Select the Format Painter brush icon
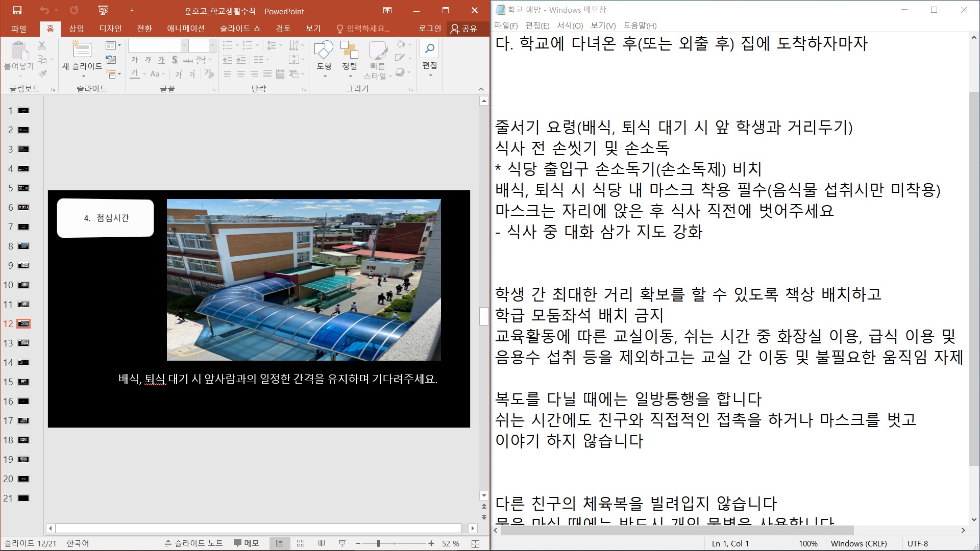The image size is (980, 551). pos(42,74)
